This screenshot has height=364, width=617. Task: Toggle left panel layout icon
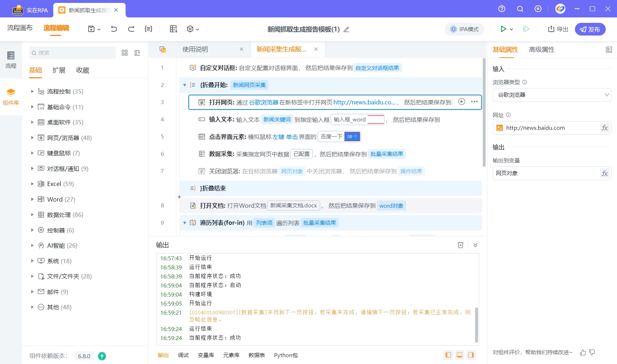(448, 355)
